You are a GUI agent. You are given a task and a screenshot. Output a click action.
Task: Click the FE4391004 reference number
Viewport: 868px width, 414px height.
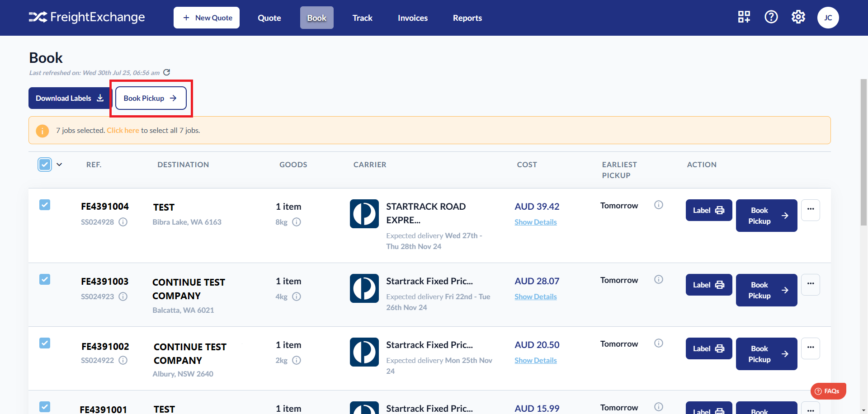[105, 207]
